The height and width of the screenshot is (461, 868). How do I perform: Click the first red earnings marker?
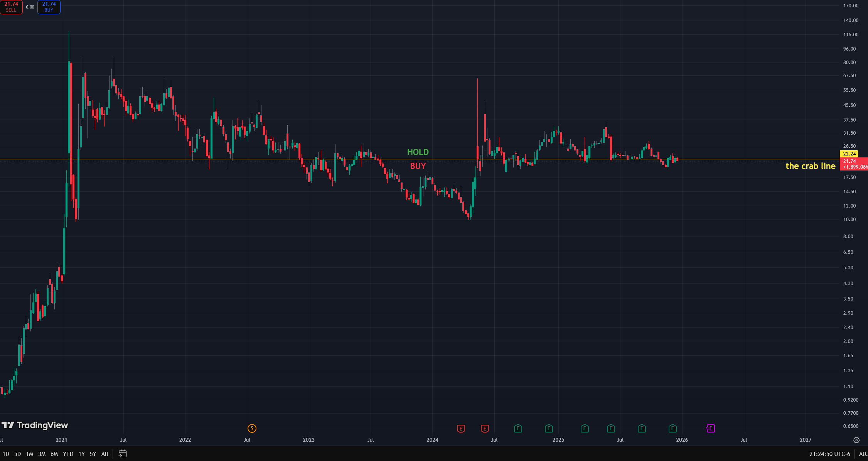coord(461,428)
